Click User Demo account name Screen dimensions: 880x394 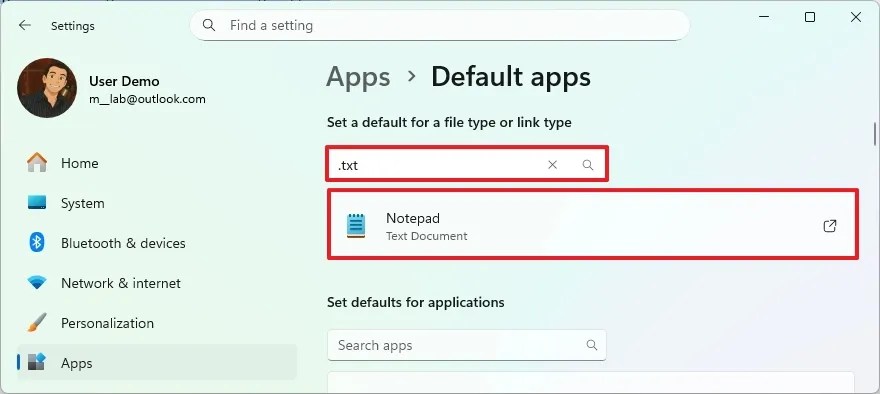tap(124, 81)
